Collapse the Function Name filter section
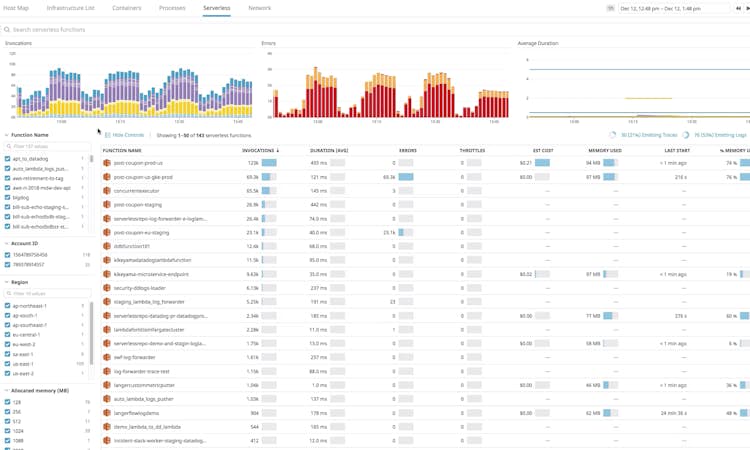 pos(6,135)
